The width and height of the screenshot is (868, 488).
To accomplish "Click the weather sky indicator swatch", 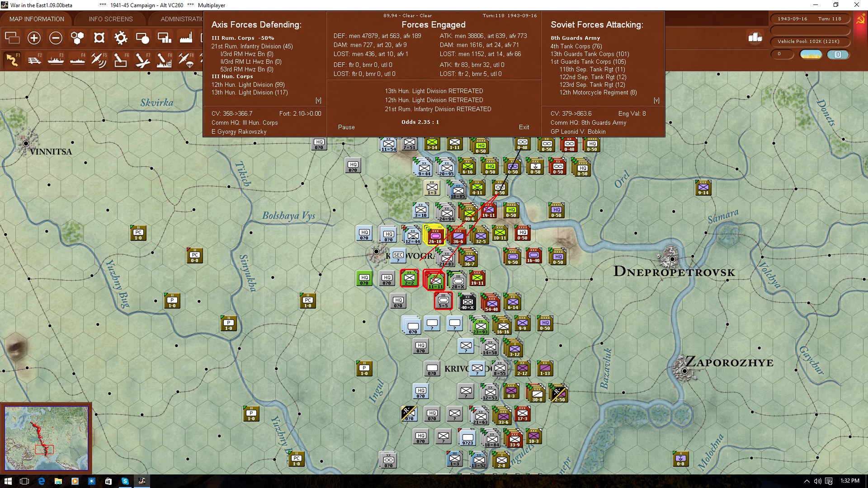I will (x=811, y=54).
